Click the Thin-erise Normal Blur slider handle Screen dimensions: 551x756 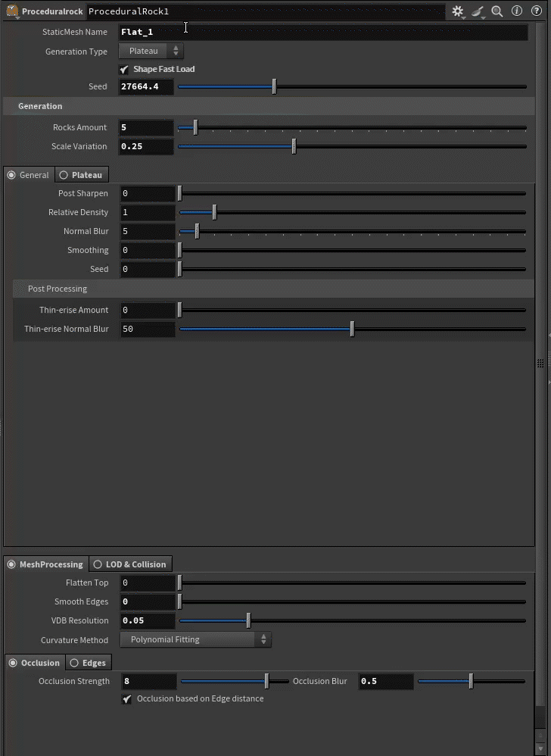(352, 329)
